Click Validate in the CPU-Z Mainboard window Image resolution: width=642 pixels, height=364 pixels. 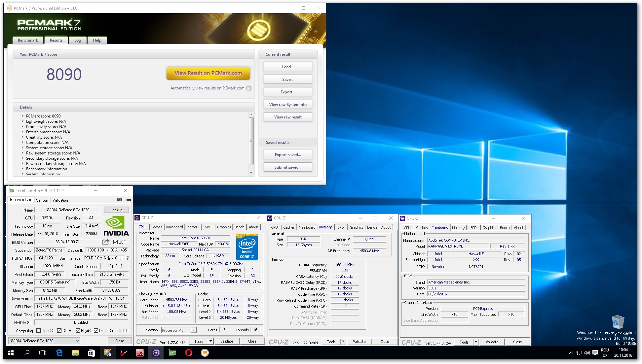[x=492, y=342]
